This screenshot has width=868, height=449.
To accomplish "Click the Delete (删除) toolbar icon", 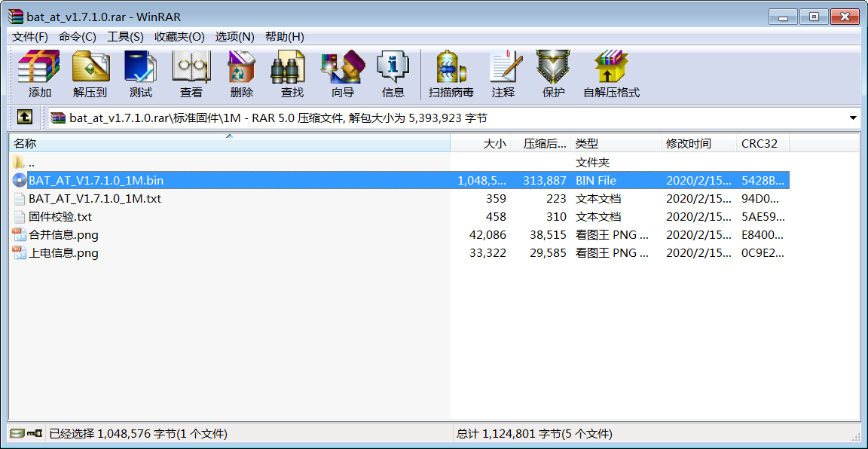I will pyautogui.click(x=241, y=67).
